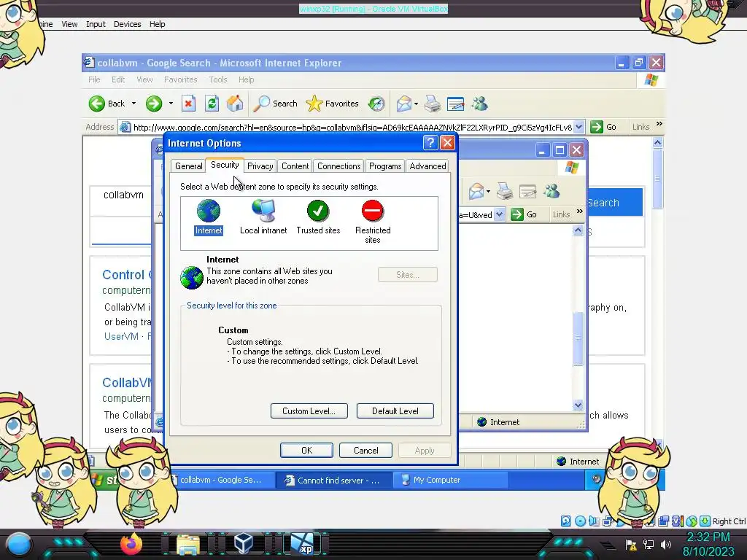
Task: Click the VirtualBox hard disk status icon
Action: 565,521
